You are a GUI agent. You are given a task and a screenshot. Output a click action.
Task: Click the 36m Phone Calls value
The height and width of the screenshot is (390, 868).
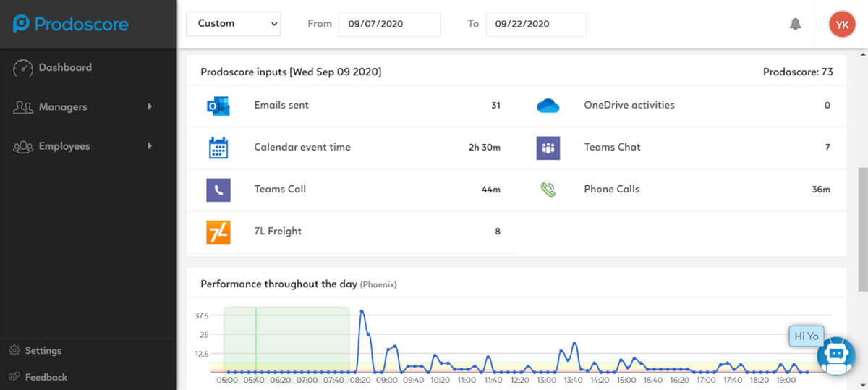click(x=821, y=190)
